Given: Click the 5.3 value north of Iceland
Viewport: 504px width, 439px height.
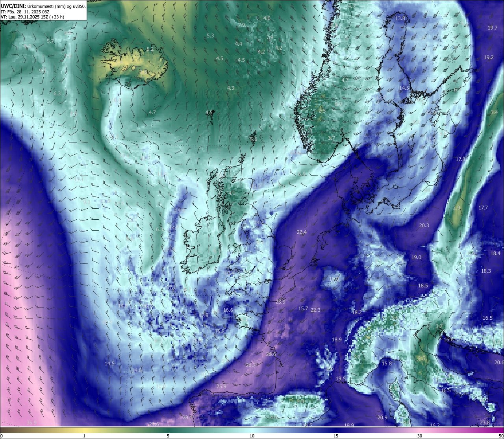Looking at the screenshot, I should [x=210, y=35].
